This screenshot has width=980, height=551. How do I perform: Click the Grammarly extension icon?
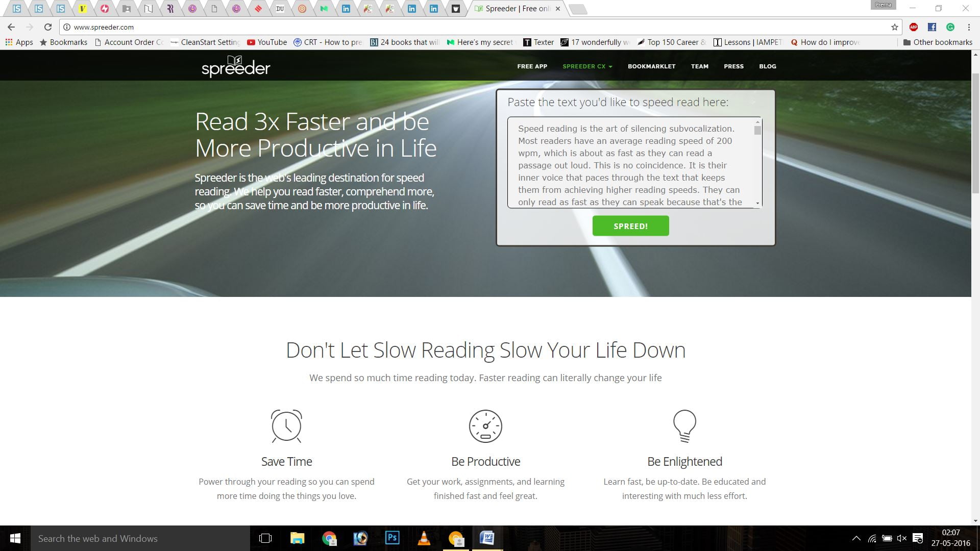(950, 27)
